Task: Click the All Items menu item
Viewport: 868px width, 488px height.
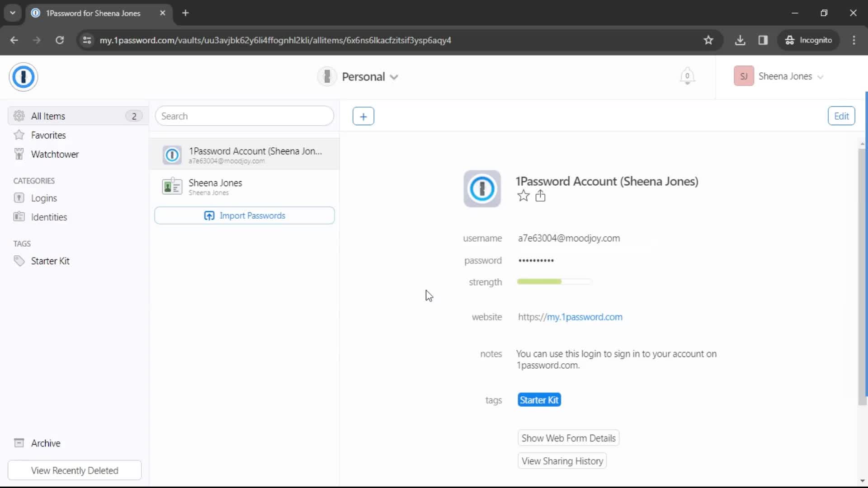Action: (75, 116)
